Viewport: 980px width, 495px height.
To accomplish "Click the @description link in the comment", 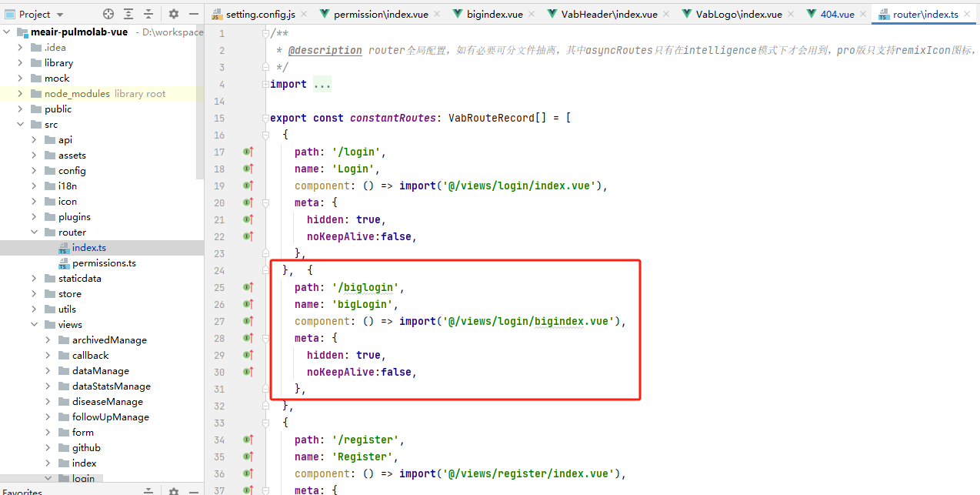I will point(325,49).
